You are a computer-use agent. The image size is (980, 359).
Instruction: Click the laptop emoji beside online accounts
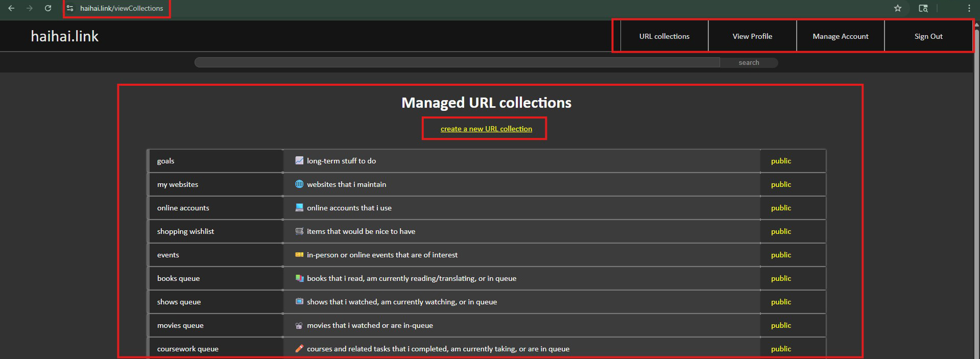299,207
